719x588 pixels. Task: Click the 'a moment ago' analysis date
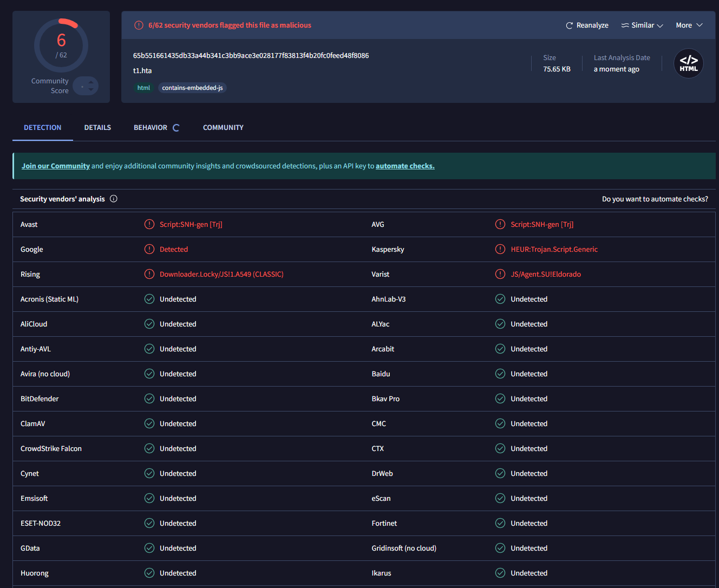pyautogui.click(x=617, y=69)
